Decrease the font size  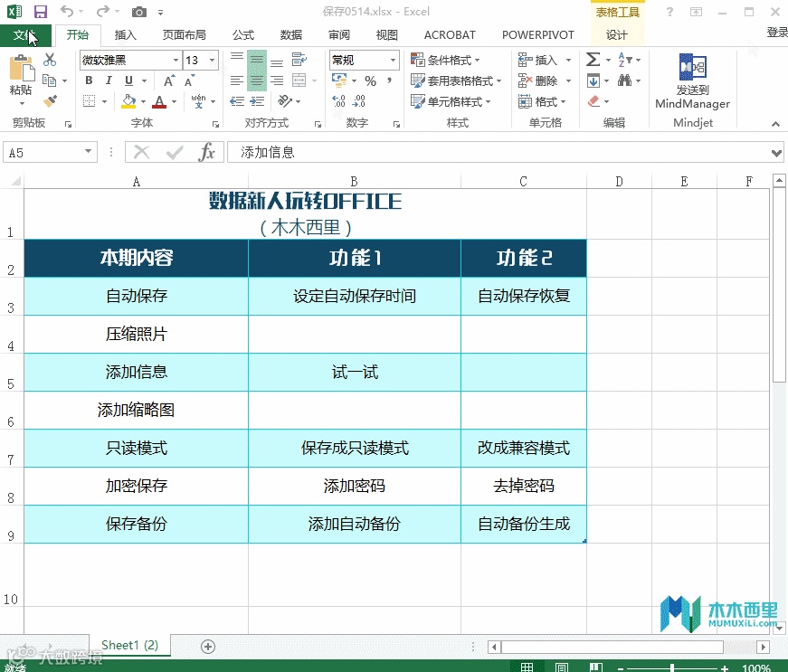point(189,80)
